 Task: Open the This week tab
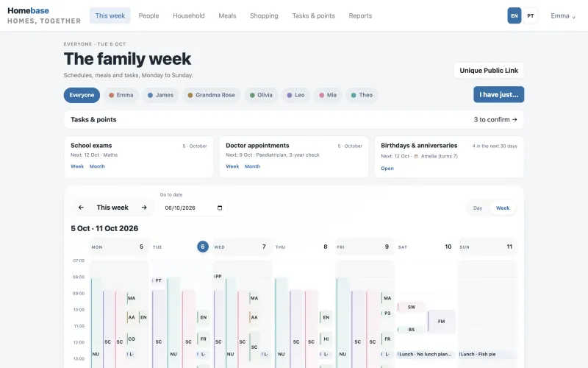click(110, 15)
